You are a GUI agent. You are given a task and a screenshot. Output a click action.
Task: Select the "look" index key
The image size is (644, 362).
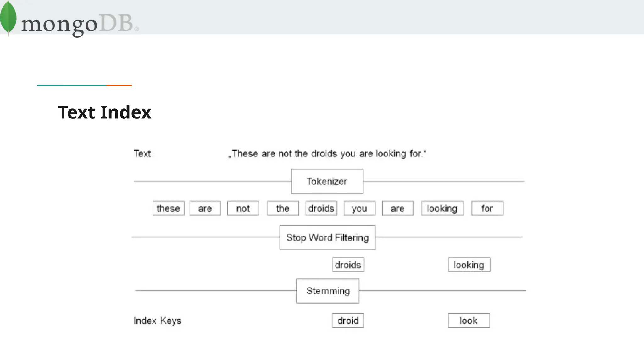point(469,321)
